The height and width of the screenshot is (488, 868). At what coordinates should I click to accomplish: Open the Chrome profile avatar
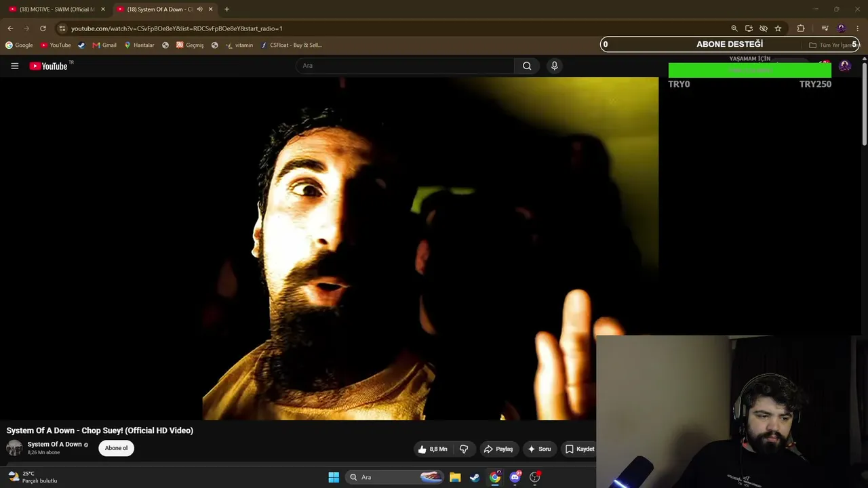coord(842,28)
